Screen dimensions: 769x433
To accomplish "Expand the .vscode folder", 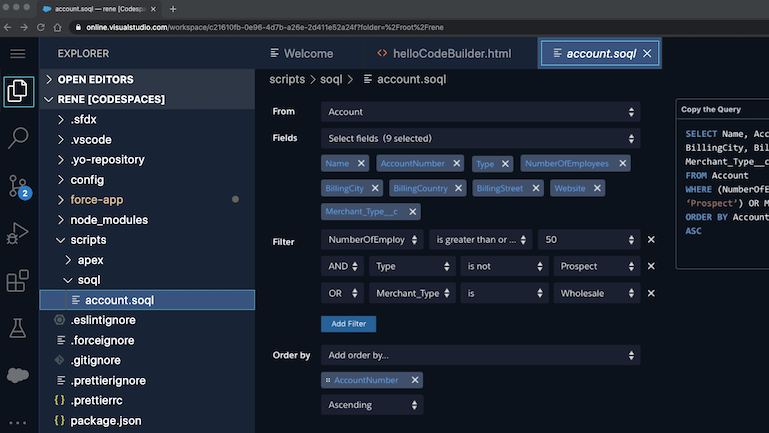I will 147,140.
